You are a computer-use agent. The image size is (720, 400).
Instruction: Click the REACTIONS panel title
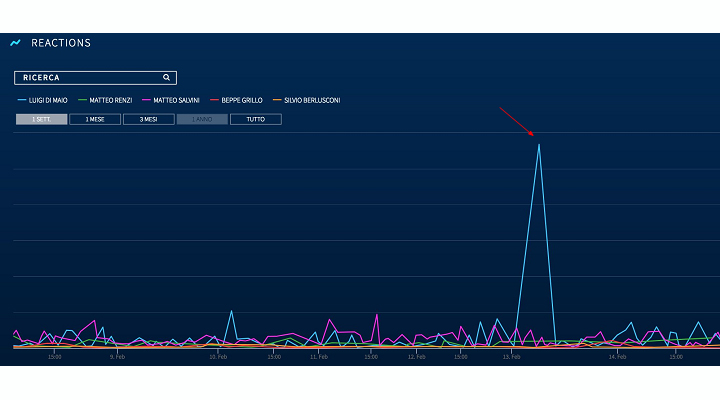coord(61,43)
